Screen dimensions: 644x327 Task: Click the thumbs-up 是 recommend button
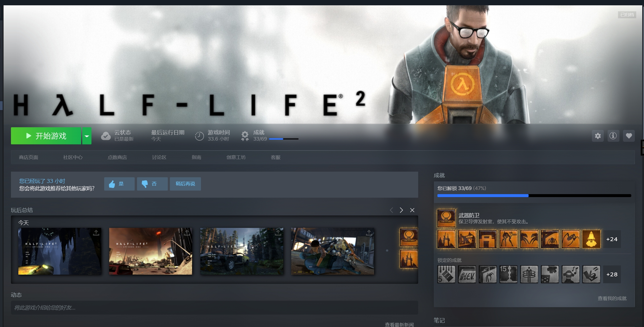pyautogui.click(x=119, y=184)
